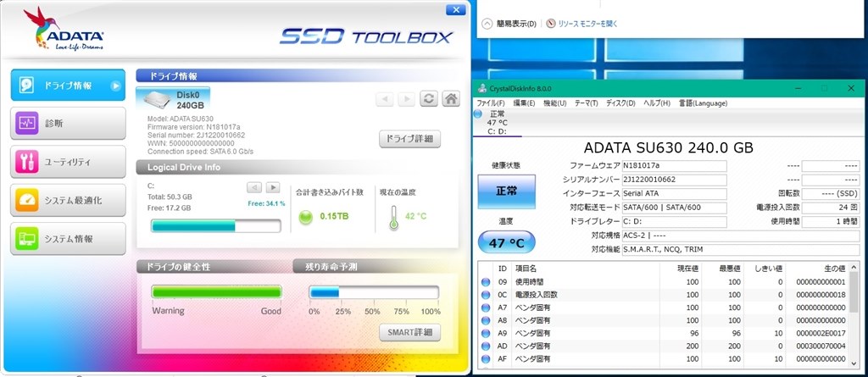The height and width of the screenshot is (377, 868).
Task: Click the 正常 health status button
Action: coord(507,191)
